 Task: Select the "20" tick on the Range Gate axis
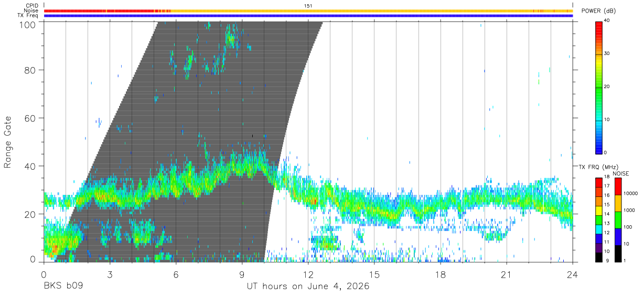click(30, 214)
